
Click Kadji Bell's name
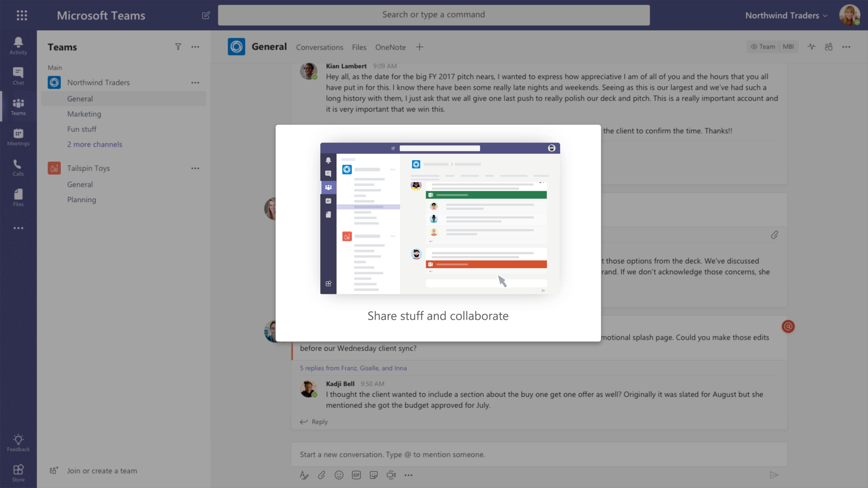coord(340,384)
